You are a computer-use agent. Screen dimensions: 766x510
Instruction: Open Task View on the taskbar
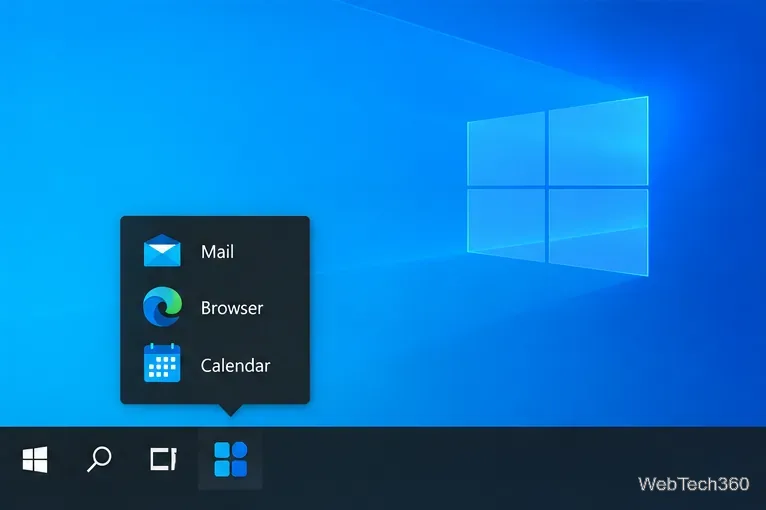[163, 459]
